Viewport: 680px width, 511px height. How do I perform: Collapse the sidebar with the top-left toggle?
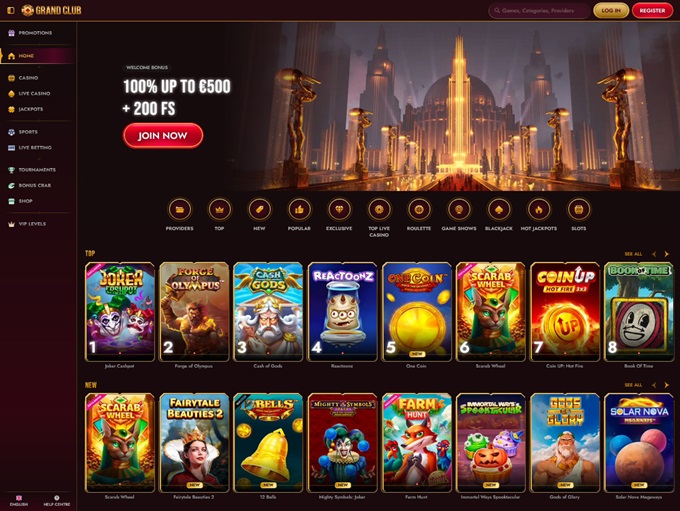pyautogui.click(x=11, y=10)
